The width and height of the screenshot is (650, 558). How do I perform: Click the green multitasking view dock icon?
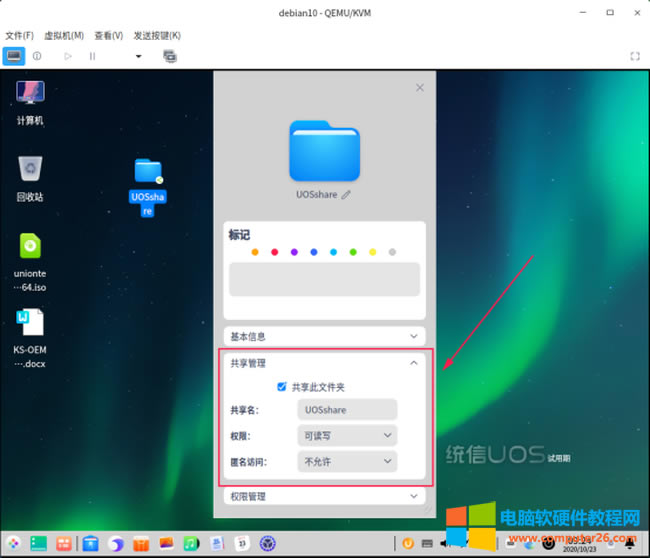click(39, 543)
